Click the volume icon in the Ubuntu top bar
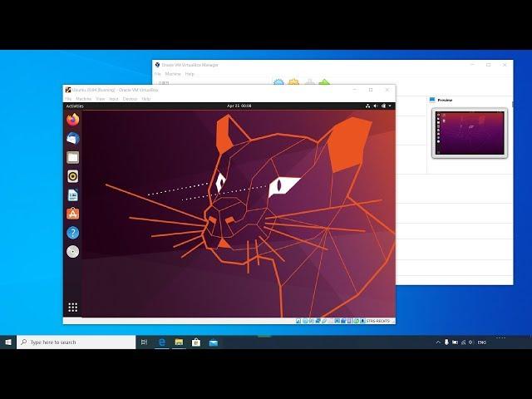532x399 pixels. tap(375, 106)
